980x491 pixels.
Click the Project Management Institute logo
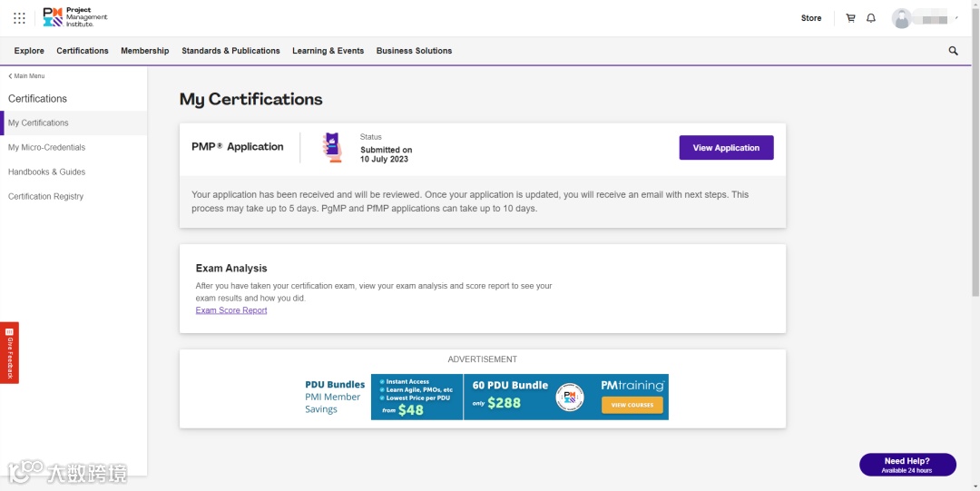(75, 17)
